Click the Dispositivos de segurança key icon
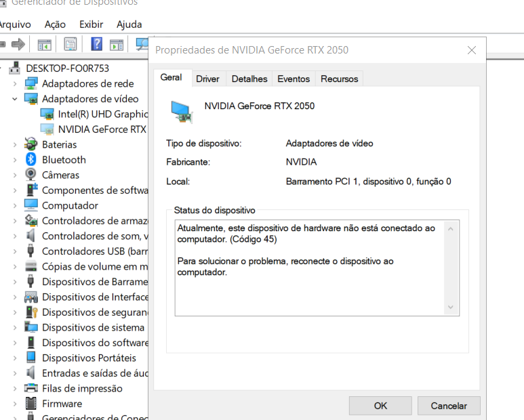The height and width of the screenshot is (420, 524). 32,312
